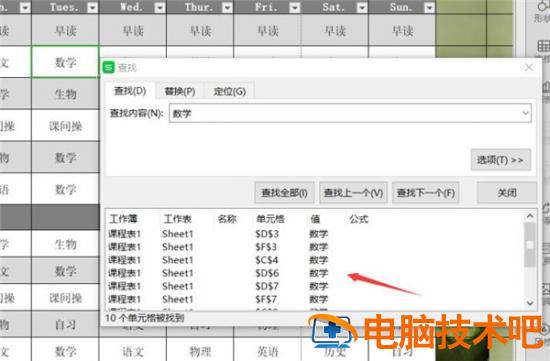Open the Wed. column filter dropdown
Image resolution: width=550 pixels, height=361 pixels.
click(160, 7)
